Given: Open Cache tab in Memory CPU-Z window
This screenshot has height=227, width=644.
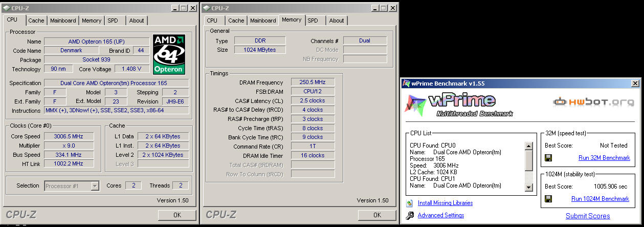Looking at the screenshot, I should coord(236,20).
